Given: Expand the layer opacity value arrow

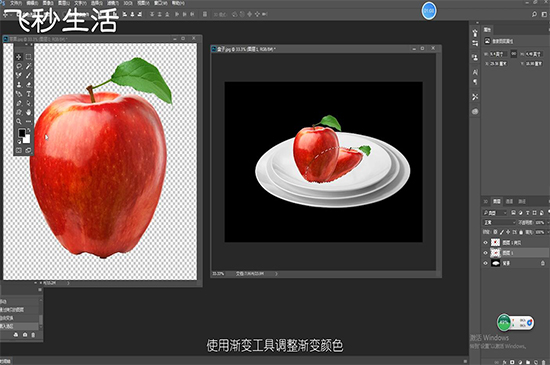Looking at the screenshot, I should pyautogui.click(x=548, y=222).
